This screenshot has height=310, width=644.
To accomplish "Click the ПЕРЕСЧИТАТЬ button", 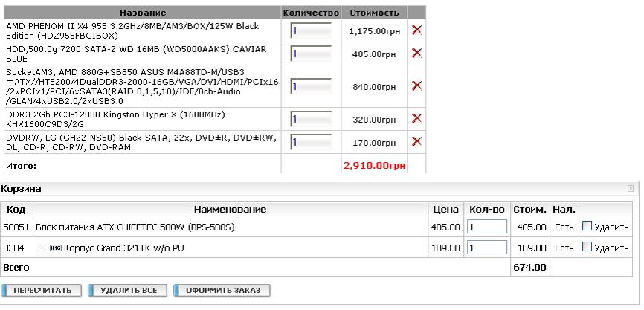I will pos(42,290).
